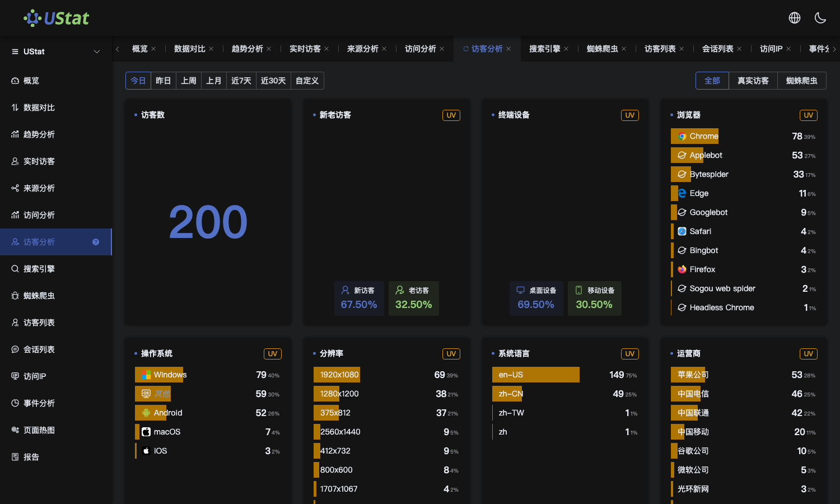Filter by 全部 visitors
This screenshot has width=840, height=504.
[712, 81]
